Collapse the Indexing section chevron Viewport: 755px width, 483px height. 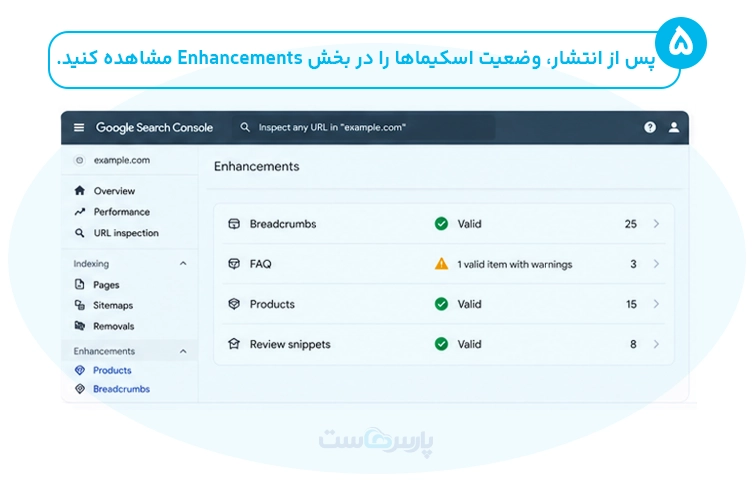point(183,263)
